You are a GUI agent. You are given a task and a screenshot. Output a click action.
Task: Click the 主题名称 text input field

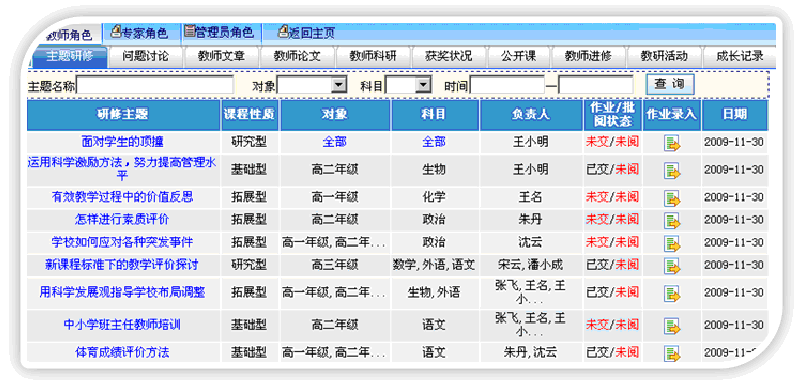click(x=155, y=85)
